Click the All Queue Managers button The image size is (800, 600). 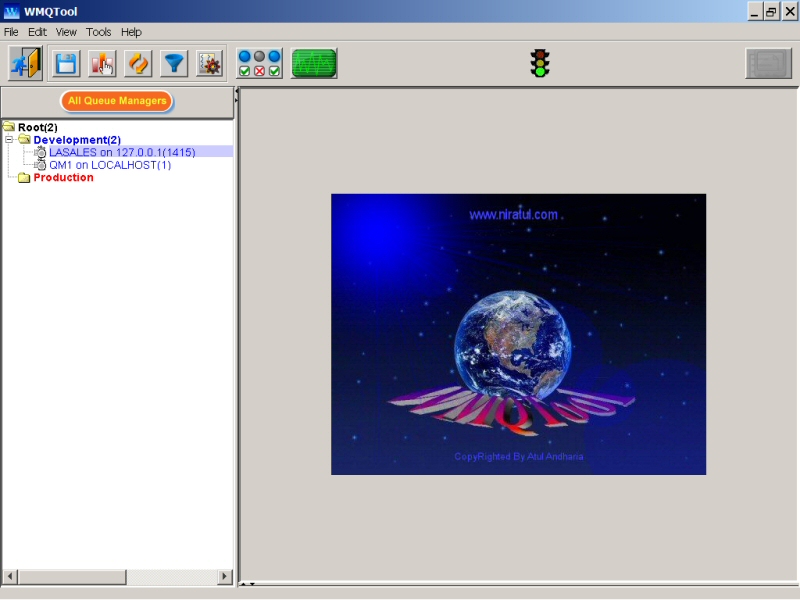click(117, 101)
